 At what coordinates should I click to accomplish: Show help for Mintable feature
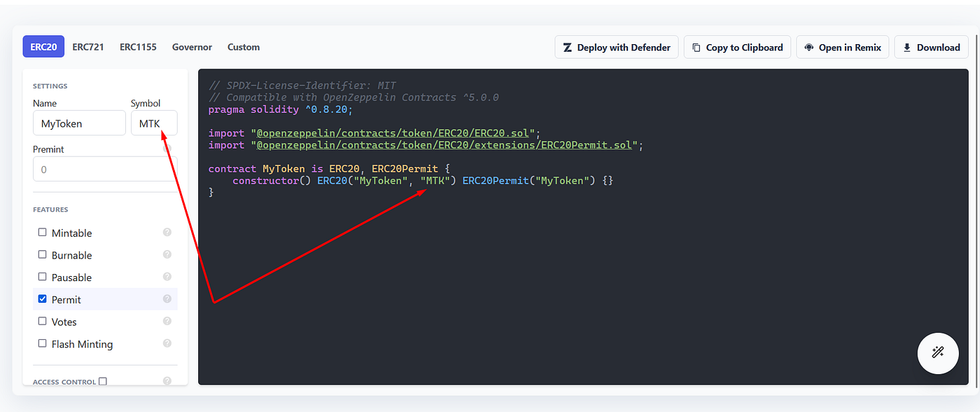coord(167,232)
